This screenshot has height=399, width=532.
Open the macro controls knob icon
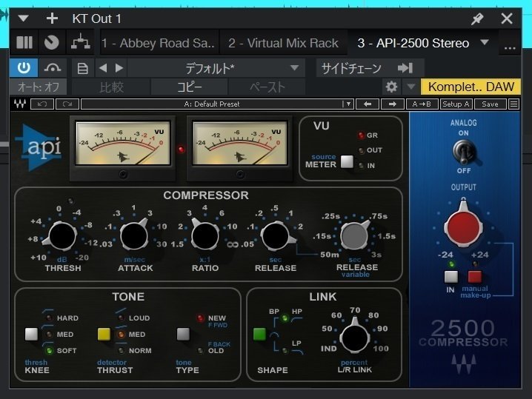52,43
